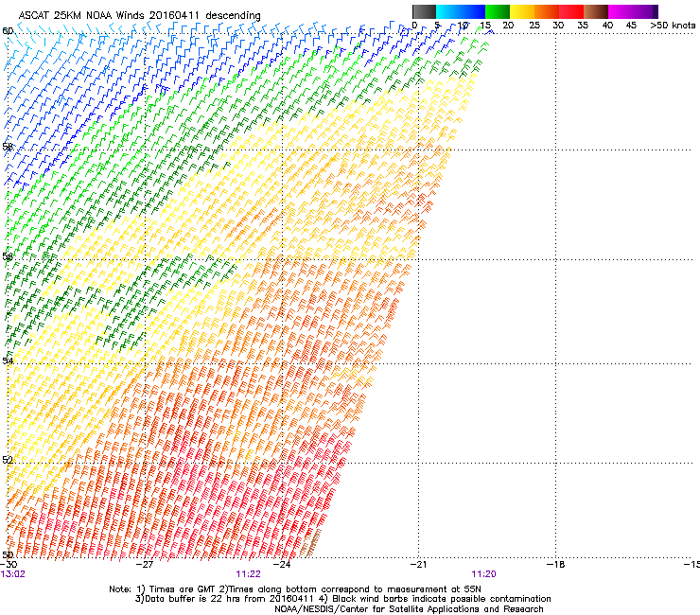Click the latitude label '52'
The image size is (700, 615).
coord(8,460)
